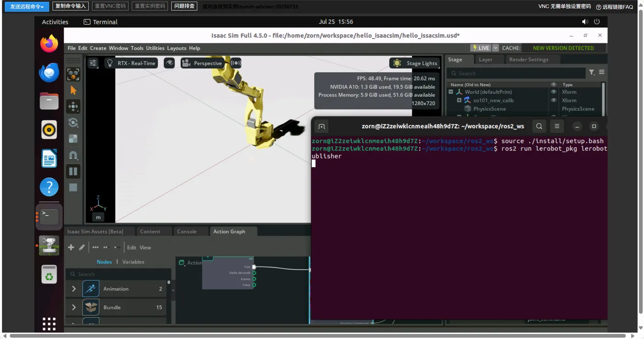Screen dimensions: 644x339
Task: Activate the Move gizmo tool
Action: [73, 106]
